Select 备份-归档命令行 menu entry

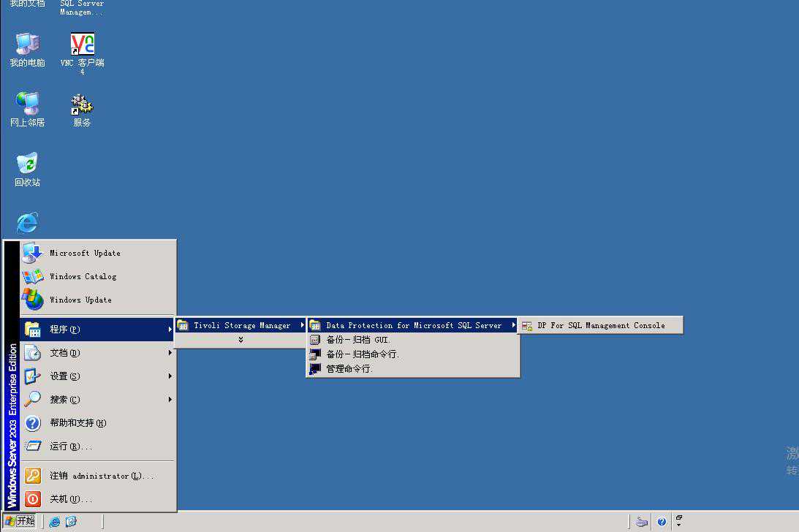click(362, 354)
